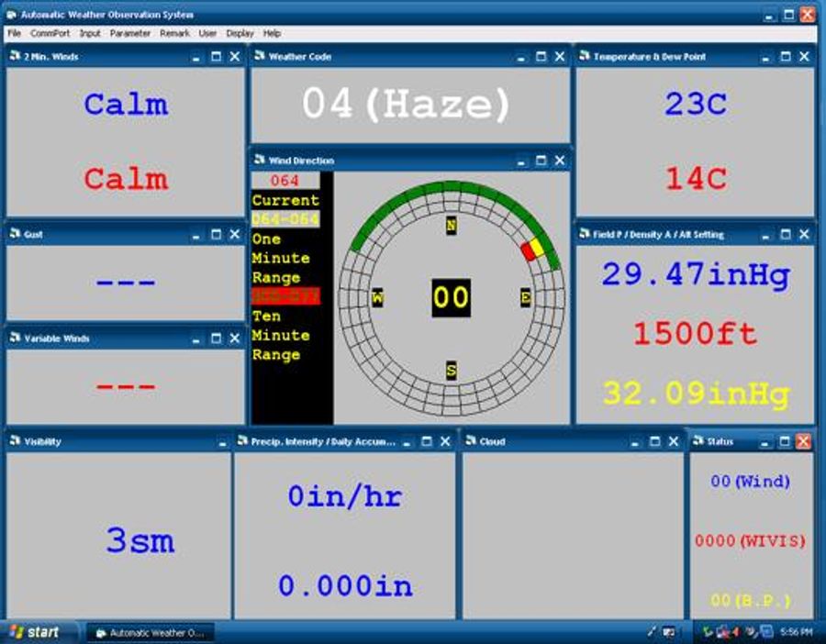The height and width of the screenshot is (644, 826).
Task: Minimize the Wind Direction window
Action: point(521,161)
